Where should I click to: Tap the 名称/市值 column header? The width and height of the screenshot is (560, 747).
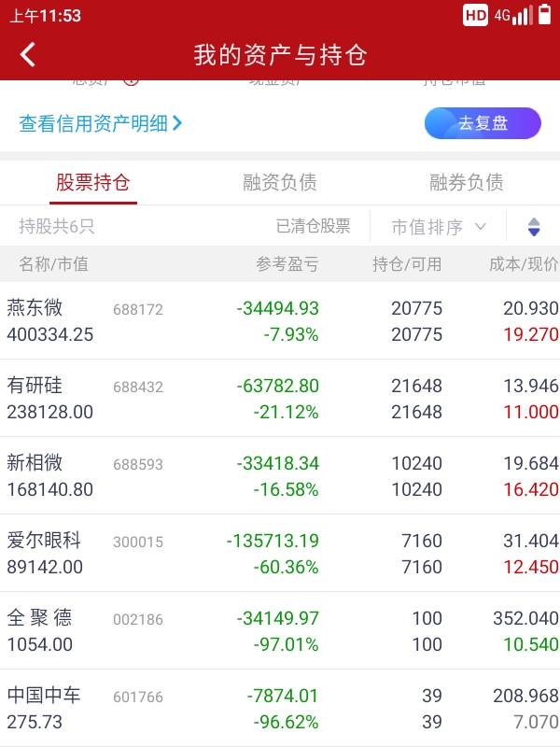(53, 263)
